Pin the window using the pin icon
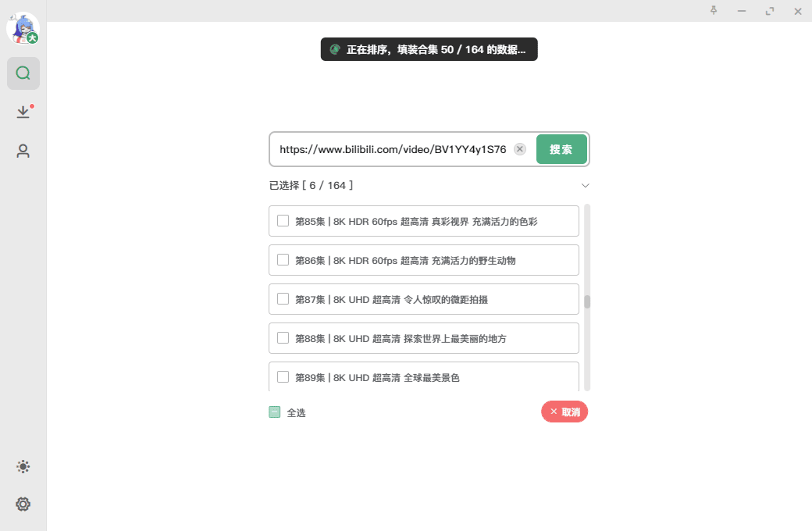This screenshot has height=531, width=812. tap(713, 11)
